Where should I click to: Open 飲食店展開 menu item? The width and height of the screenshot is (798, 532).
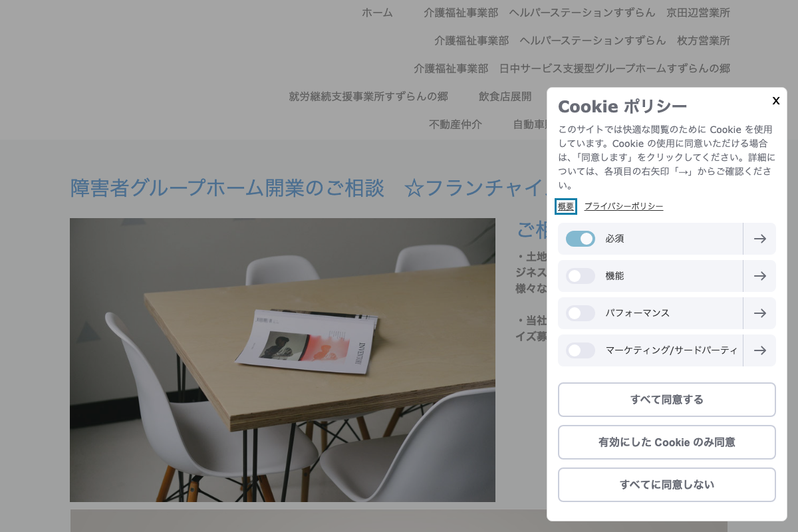point(505,96)
